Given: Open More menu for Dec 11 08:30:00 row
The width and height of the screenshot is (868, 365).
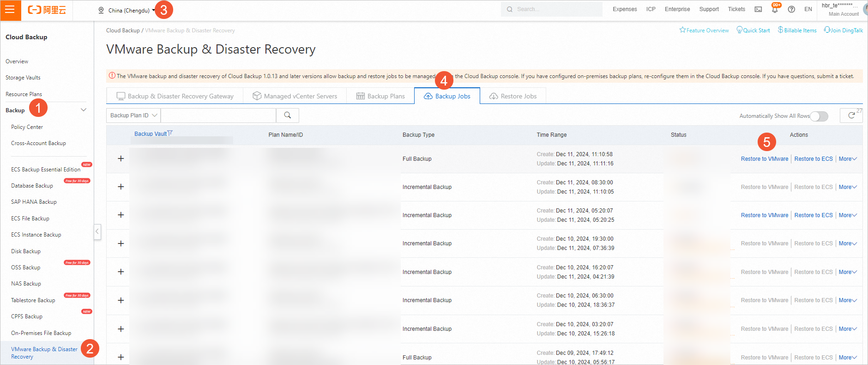Looking at the screenshot, I should tap(848, 187).
